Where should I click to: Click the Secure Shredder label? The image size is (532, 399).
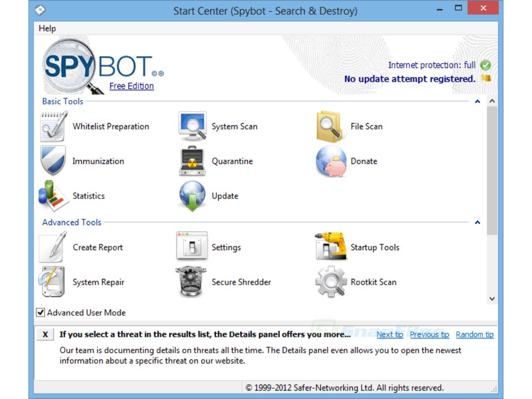[x=241, y=282]
